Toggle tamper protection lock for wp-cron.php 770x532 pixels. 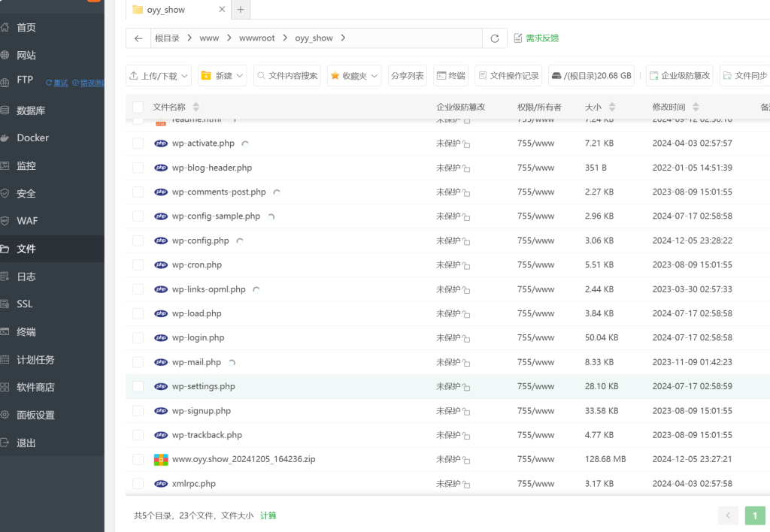[466, 266]
